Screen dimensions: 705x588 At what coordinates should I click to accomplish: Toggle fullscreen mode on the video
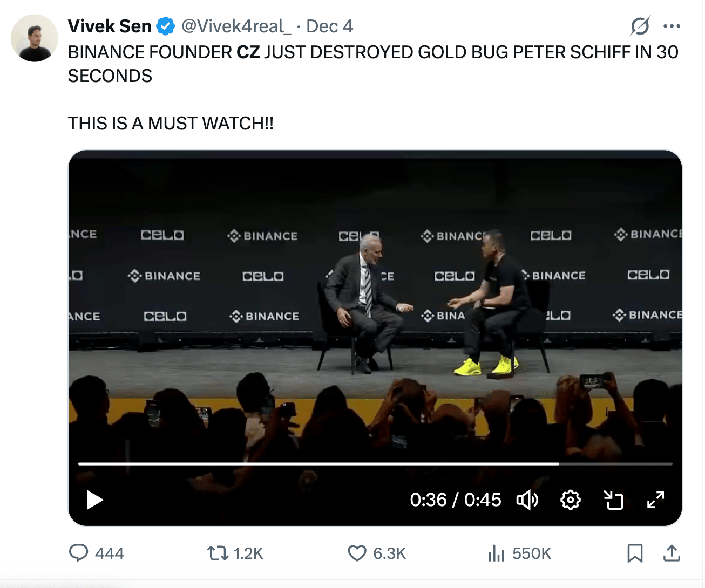click(655, 500)
